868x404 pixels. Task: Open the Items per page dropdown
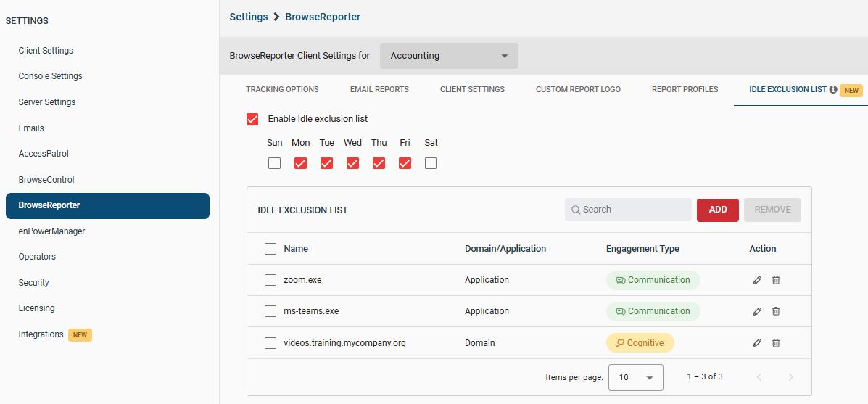[635, 377]
